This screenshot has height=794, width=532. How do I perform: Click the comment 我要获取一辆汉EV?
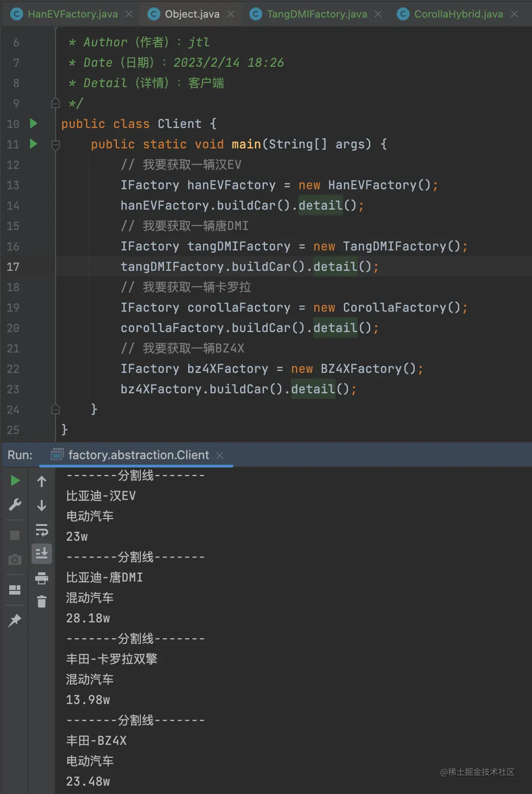coord(181,165)
